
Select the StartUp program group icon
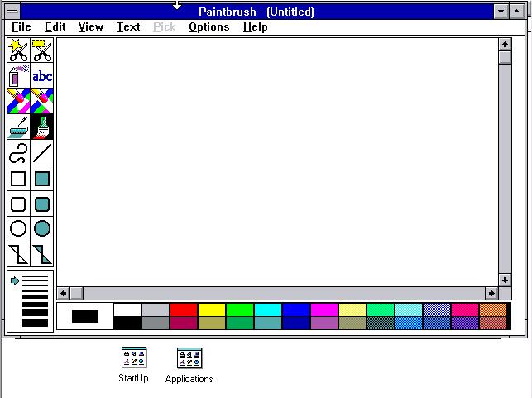coord(133,357)
